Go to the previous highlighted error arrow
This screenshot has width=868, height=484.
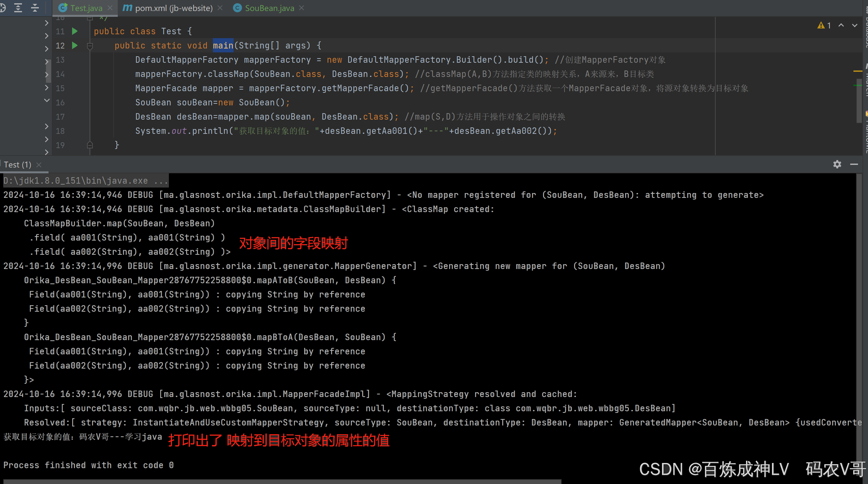[841, 25]
